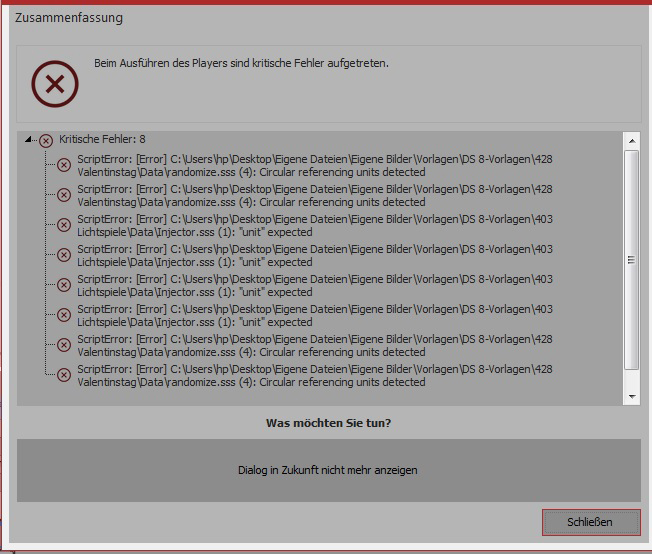Click the "Zusammenfassung" dialog title
The width and height of the screenshot is (652, 554).
point(69,18)
